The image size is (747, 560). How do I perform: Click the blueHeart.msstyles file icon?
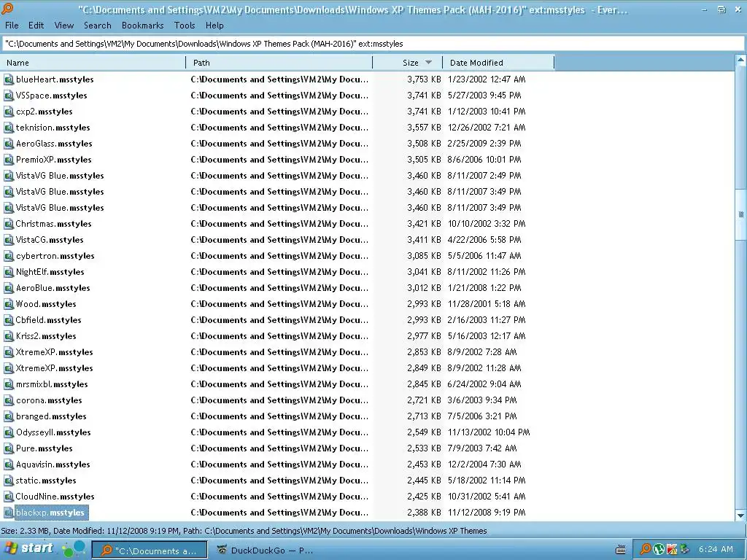pyautogui.click(x=9, y=79)
